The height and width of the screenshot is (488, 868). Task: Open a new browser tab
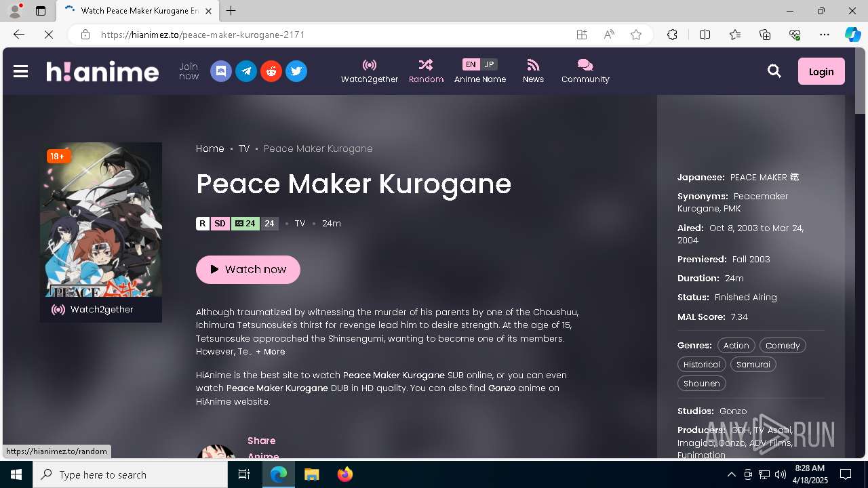[231, 11]
